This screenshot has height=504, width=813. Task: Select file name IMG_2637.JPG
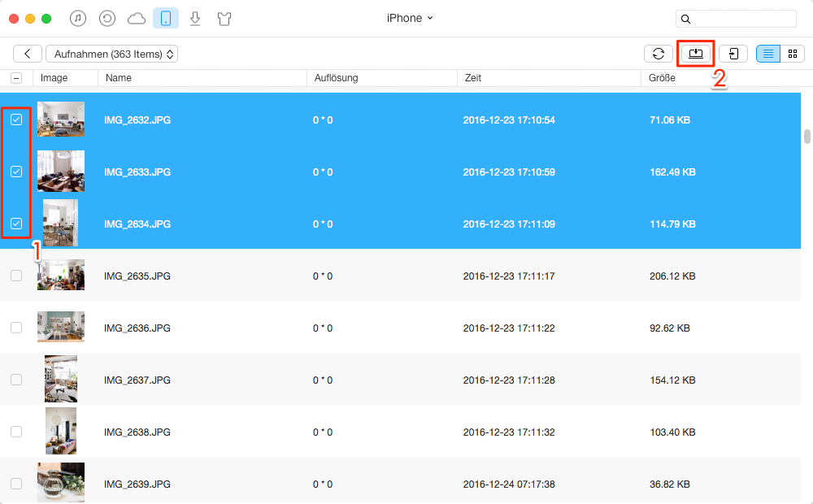(x=137, y=380)
